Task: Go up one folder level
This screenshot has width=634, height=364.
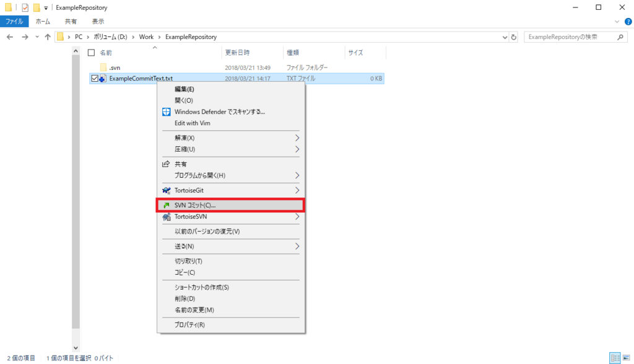Action: click(x=48, y=37)
